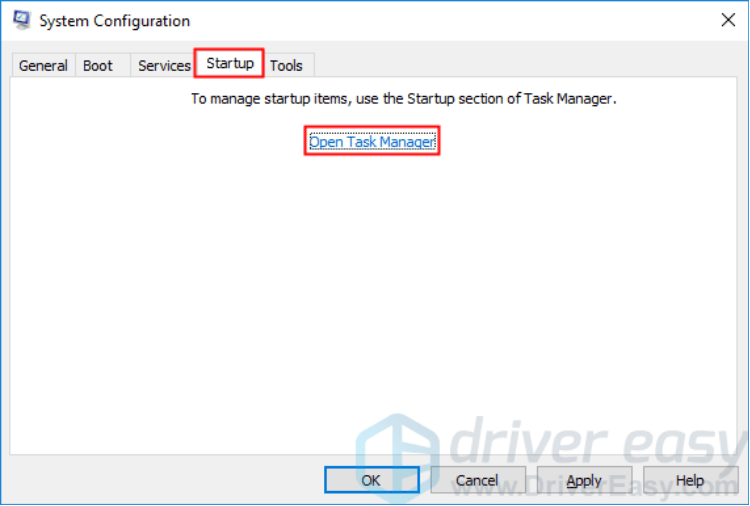
Task: Click the startup items instruction text
Action: coord(404,99)
